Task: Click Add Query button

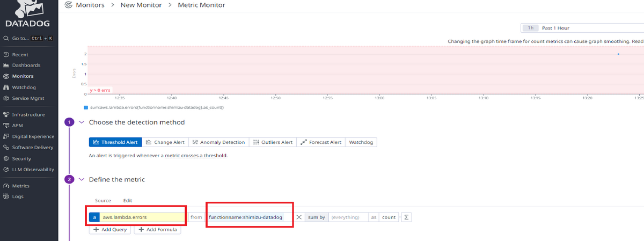Action: [111, 229]
